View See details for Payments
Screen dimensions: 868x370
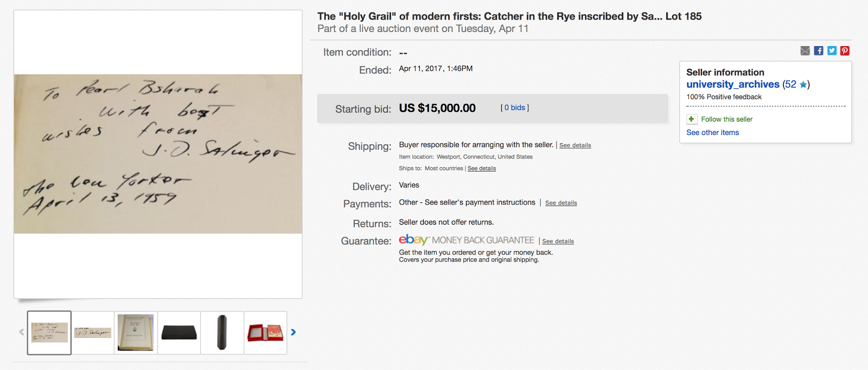[x=561, y=203]
